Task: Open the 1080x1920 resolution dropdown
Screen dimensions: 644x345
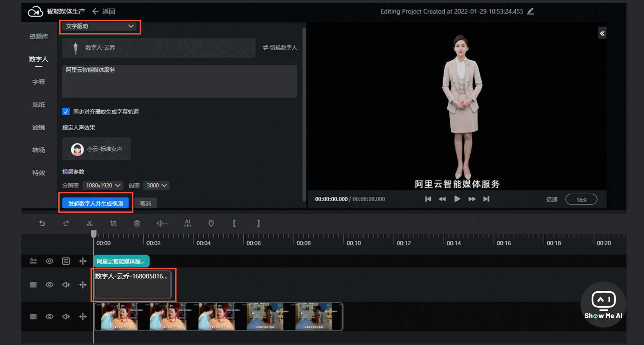Action: 103,185
